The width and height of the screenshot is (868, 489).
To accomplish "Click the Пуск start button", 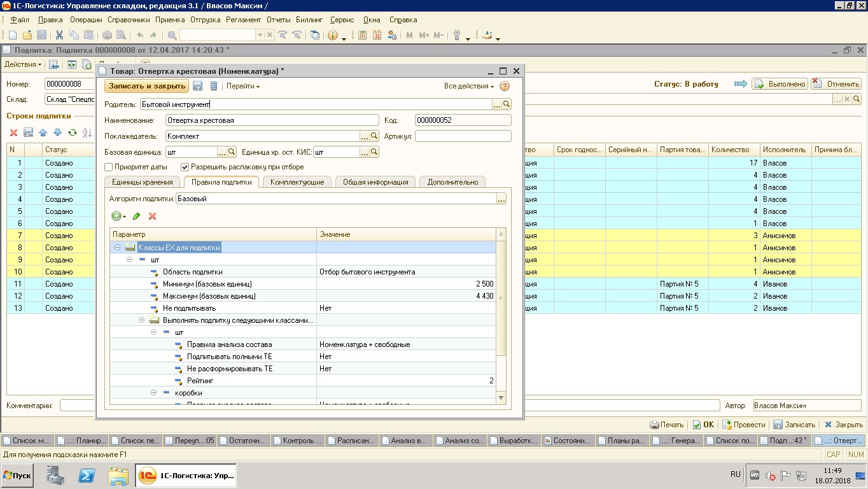I will pos(17,475).
